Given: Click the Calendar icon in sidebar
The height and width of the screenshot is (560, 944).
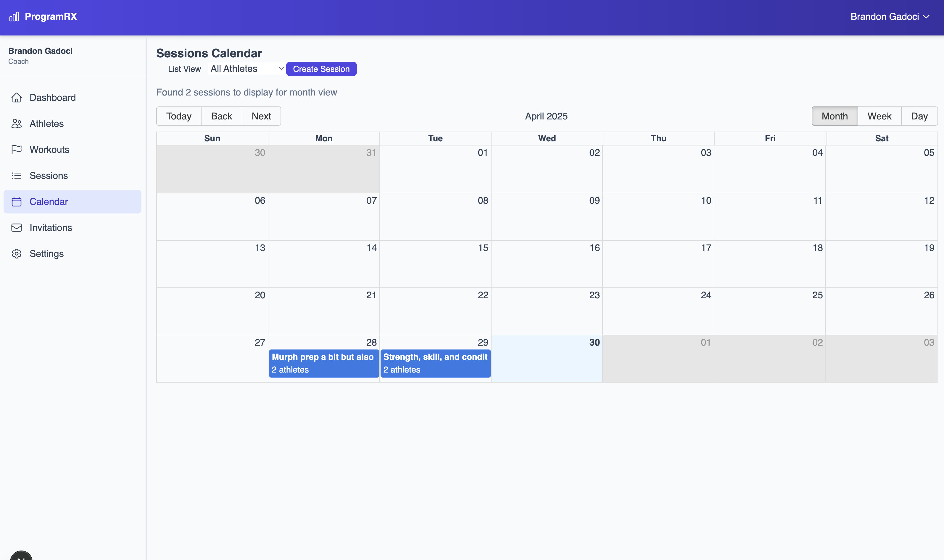Looking at the screenshot, I should pyautogui.click(x=17, y=202).
